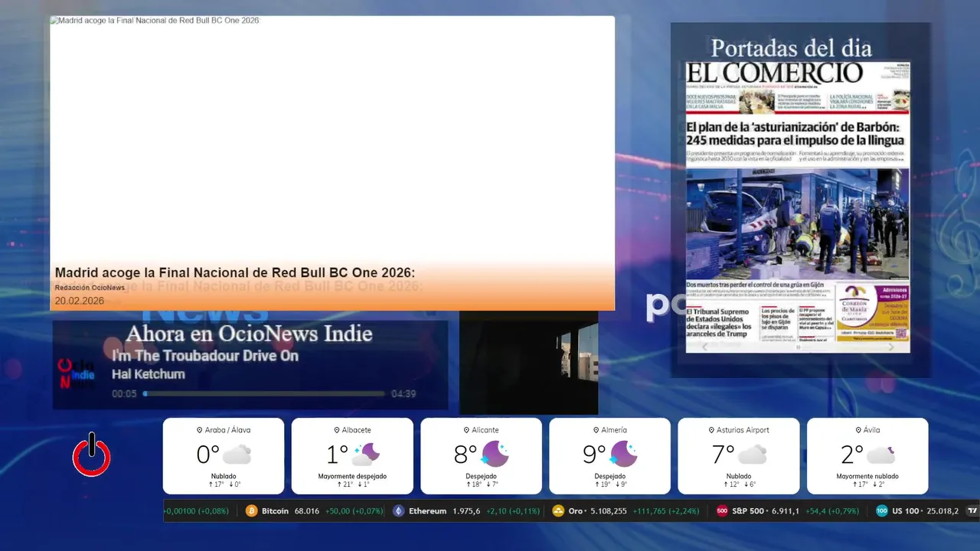Click the TradingView logo at ticker end
The image size is (980, 551).
pyautogui.click(x=972, y=511)
